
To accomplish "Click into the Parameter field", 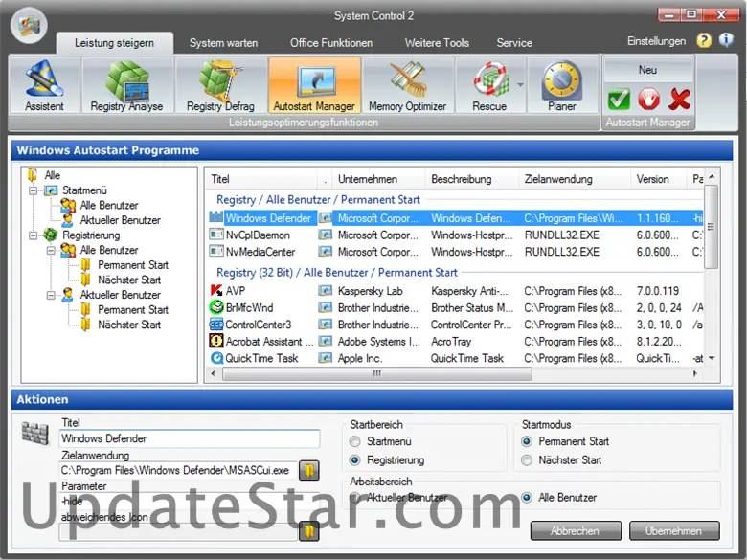I will [190, 501].
